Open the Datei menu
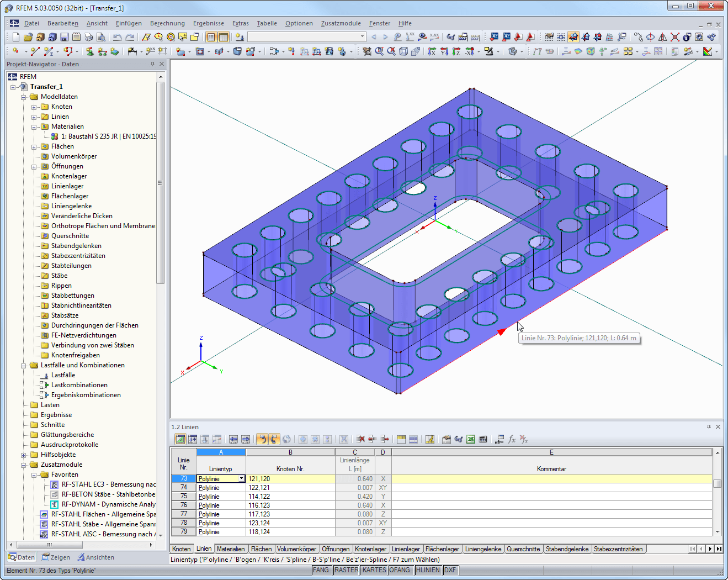This screenshot has width=728, height=580. pos(31,23)
